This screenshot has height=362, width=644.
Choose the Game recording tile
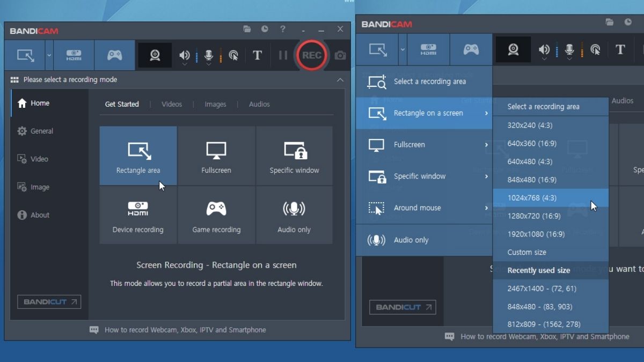click(x=216, y=215)
